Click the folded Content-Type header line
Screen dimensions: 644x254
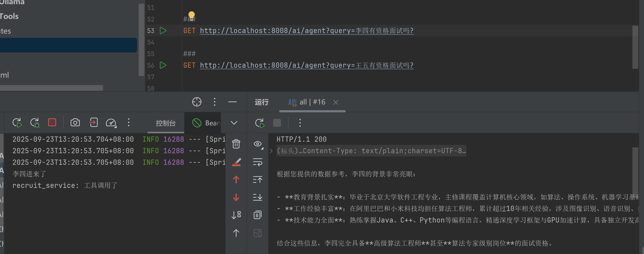pos(371,151)
